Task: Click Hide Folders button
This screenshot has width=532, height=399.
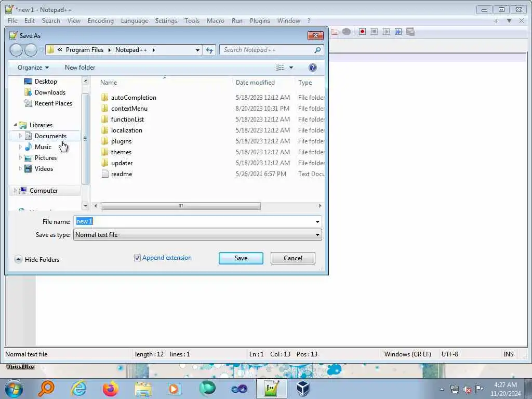Action: click(x=37, y=260)
